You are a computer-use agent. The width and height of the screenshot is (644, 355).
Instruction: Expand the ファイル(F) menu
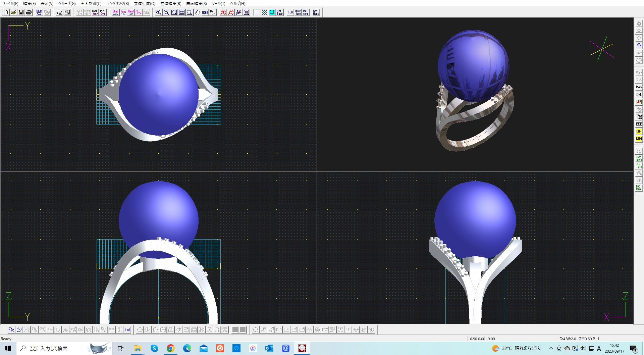[x=10, y=4]
